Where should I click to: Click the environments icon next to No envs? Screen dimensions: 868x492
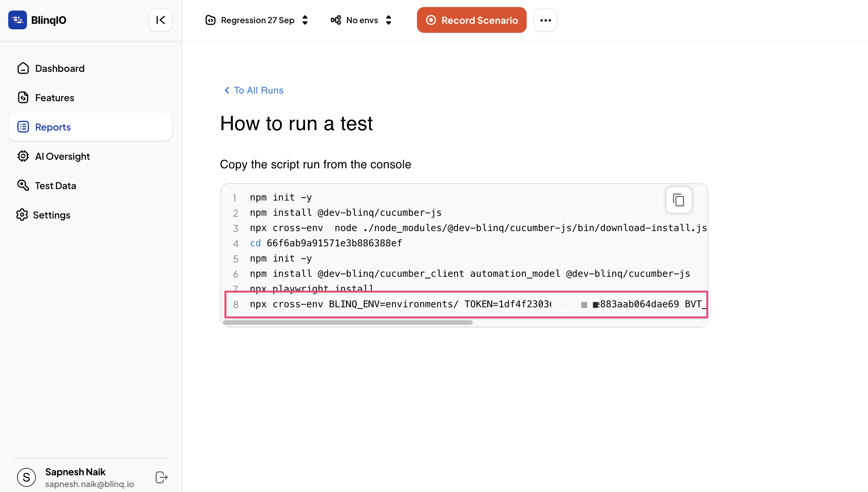click(x=335, y=20)
